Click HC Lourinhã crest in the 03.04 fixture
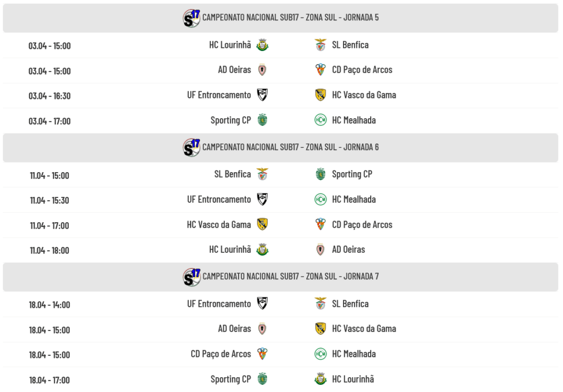The width and height of the screenshot is (563, 392). (x=262, y=45)
